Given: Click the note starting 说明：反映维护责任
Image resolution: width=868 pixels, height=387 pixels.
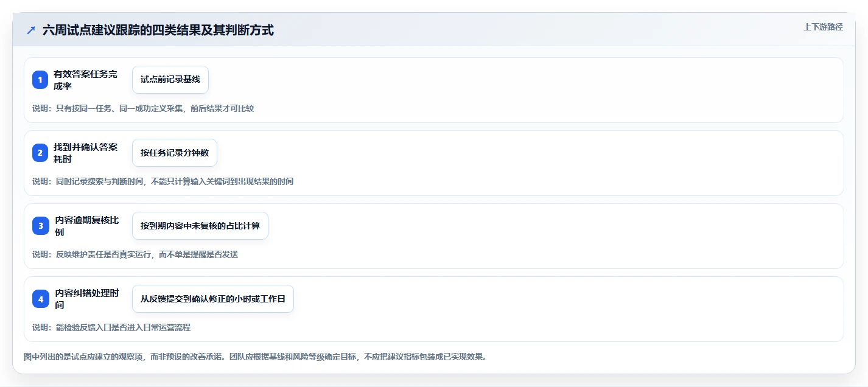Looking at the screenshot, I should click(135, 254).
